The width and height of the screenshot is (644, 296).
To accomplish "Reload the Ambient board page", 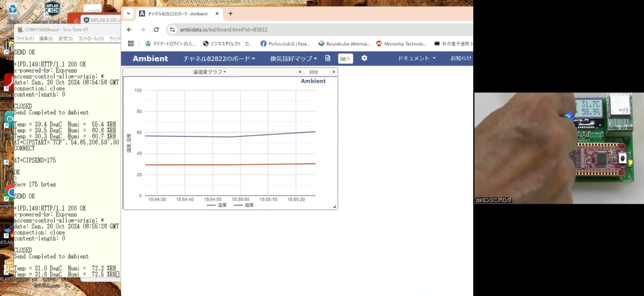I will pos(156,29).
